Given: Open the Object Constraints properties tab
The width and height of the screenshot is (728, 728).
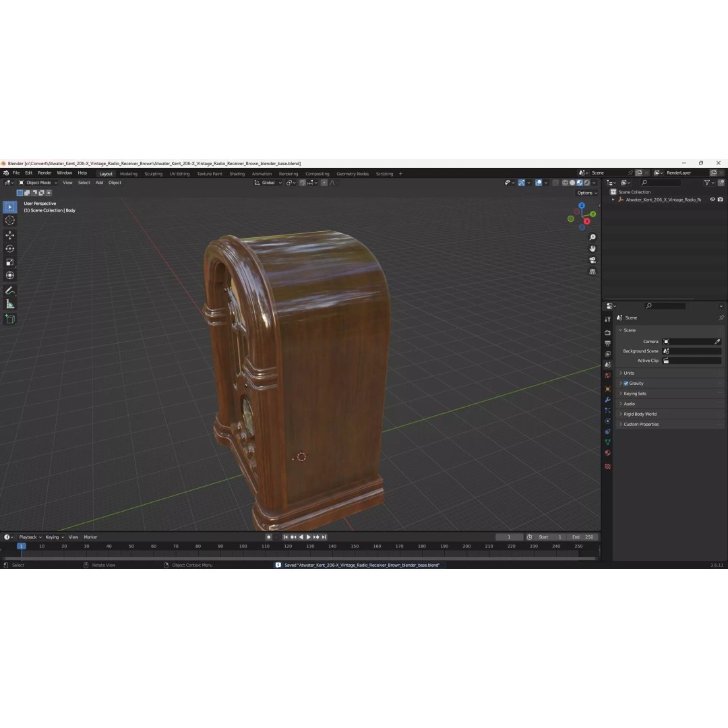Looking at the screenshot, I should (607, 432).
